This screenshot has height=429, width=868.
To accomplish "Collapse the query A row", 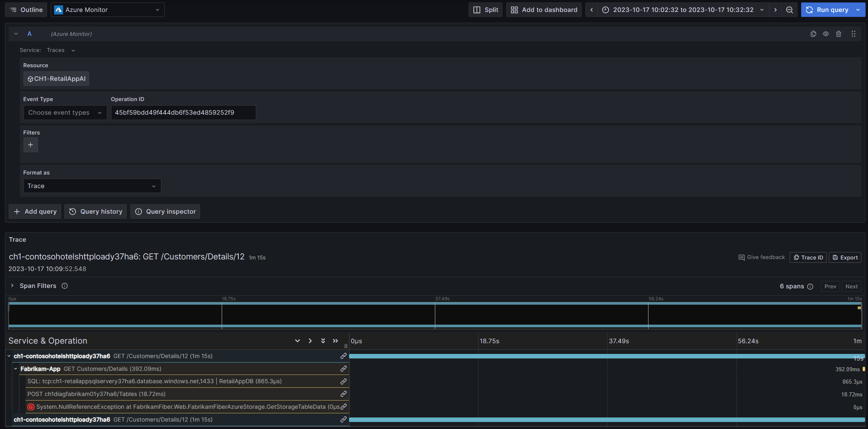I will click(16, 34).
